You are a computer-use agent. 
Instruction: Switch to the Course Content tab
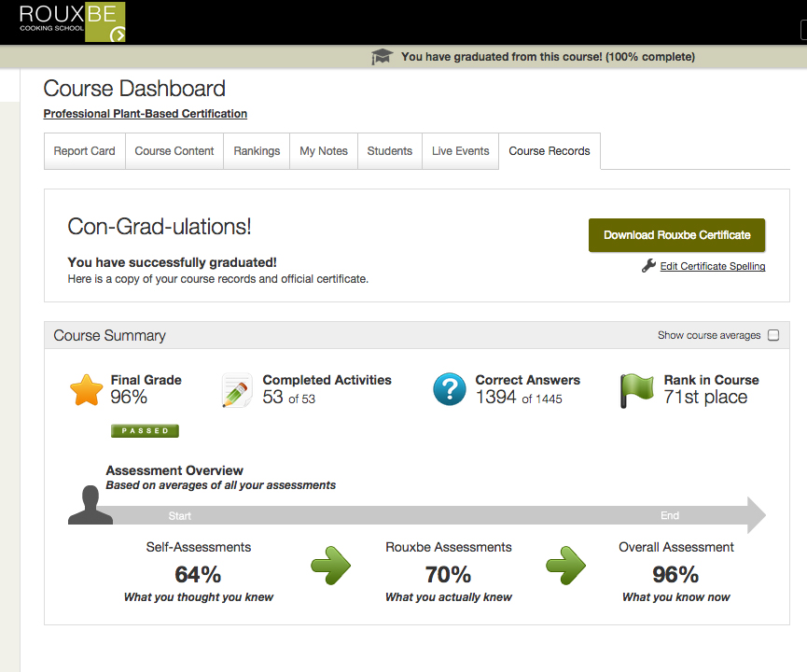coord(174,151)
